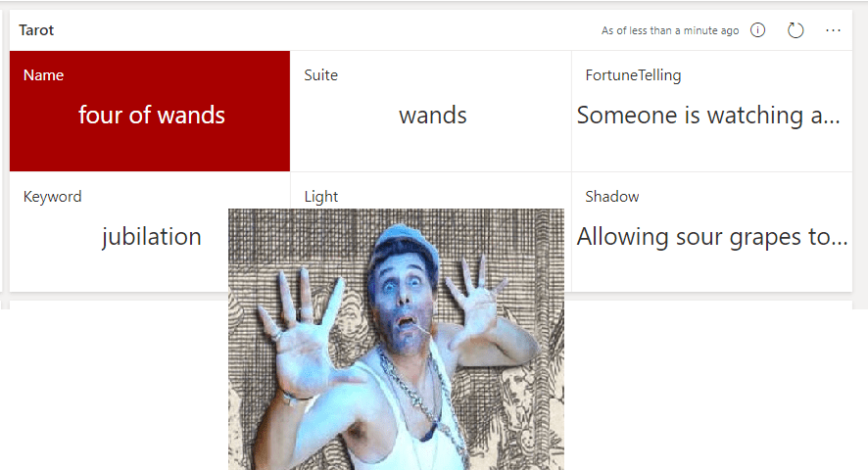868x470 pixels.
Task: Click the Shadow field label
Action: click(x=612, y=197)
